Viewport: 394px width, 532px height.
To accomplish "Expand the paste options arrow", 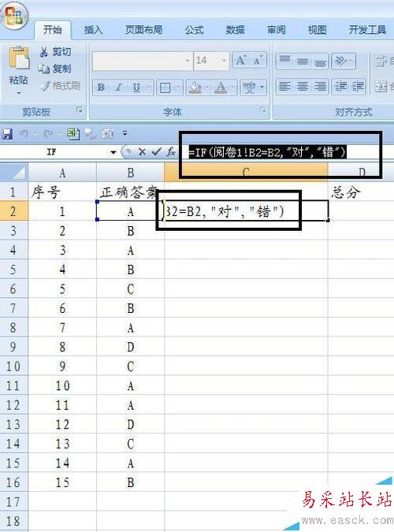I will pyautogui.click(x=19, y=93).
